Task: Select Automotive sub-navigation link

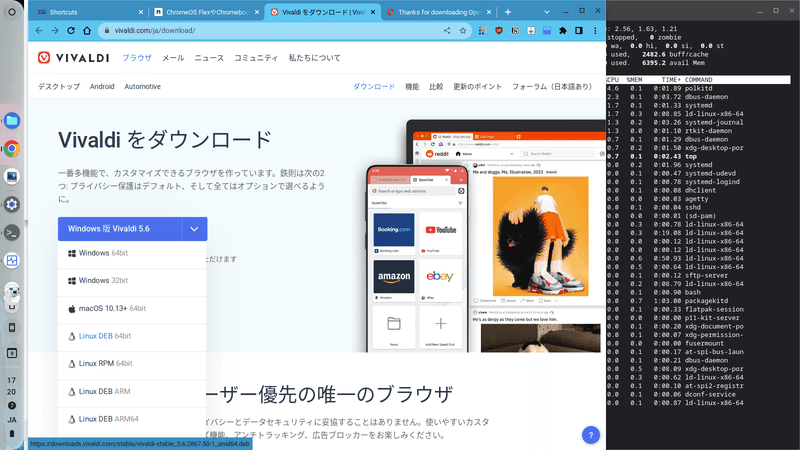Action: [142, 87]
